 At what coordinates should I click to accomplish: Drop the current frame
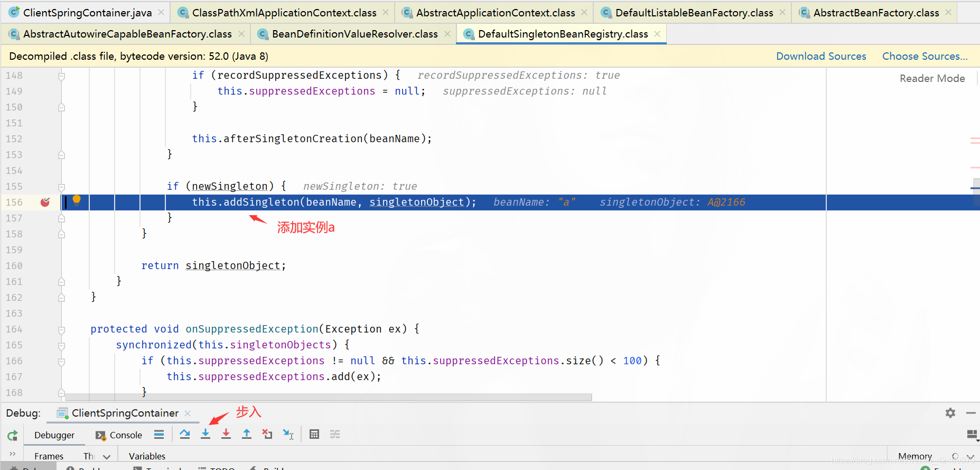[x=267, y=435]
